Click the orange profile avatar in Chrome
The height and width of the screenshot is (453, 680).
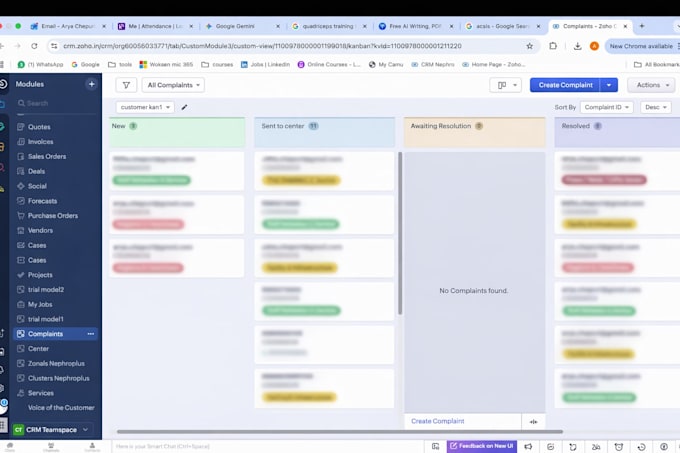594,46
